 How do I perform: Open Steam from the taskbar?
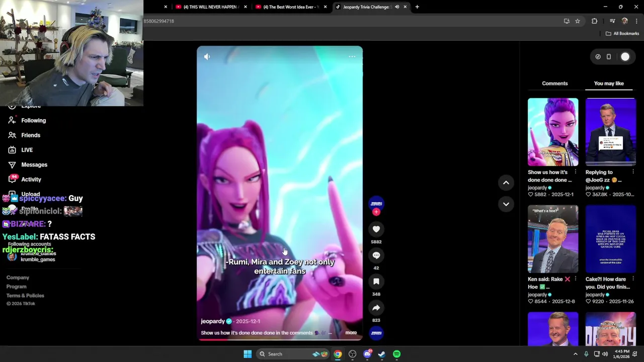click(x=382, y=354)
